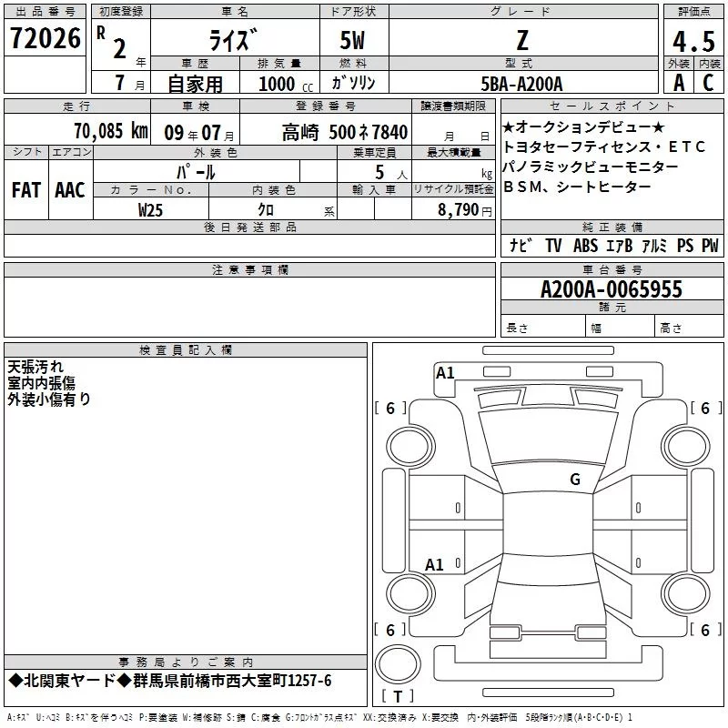Click the color number W25
This screenshot has width=728, height=728.
(150, 210)
